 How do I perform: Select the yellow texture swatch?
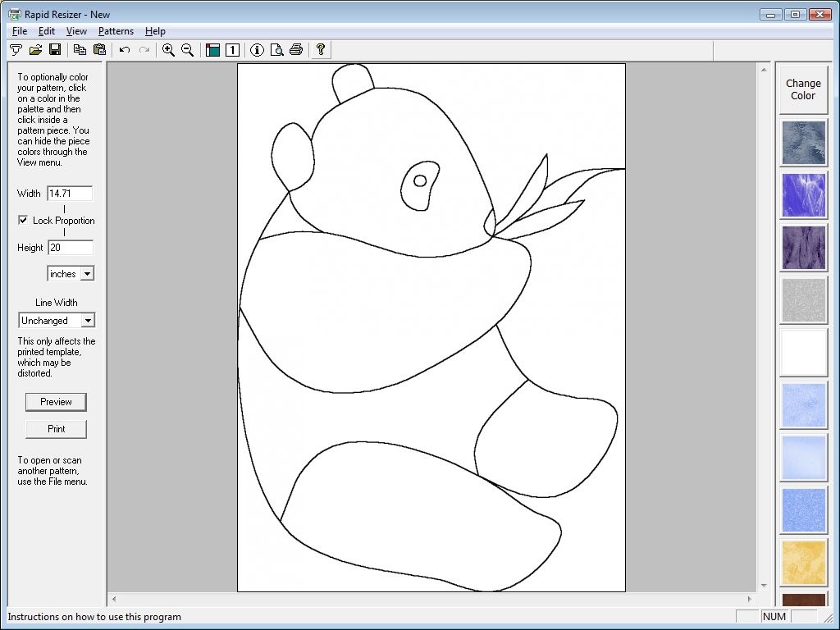point(803,562)
